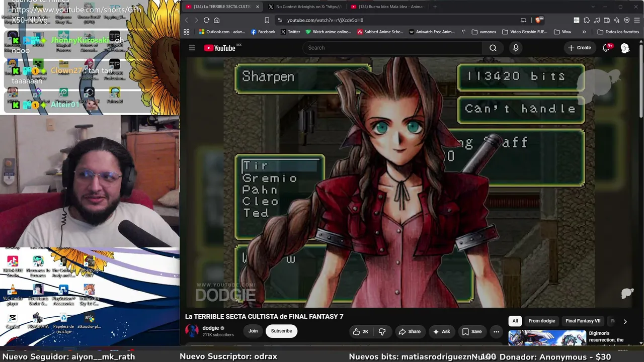This screenshot has width=644, height=362.
Task: Open Papelera de reciclaje on desktop
Action: click(63, 323)
